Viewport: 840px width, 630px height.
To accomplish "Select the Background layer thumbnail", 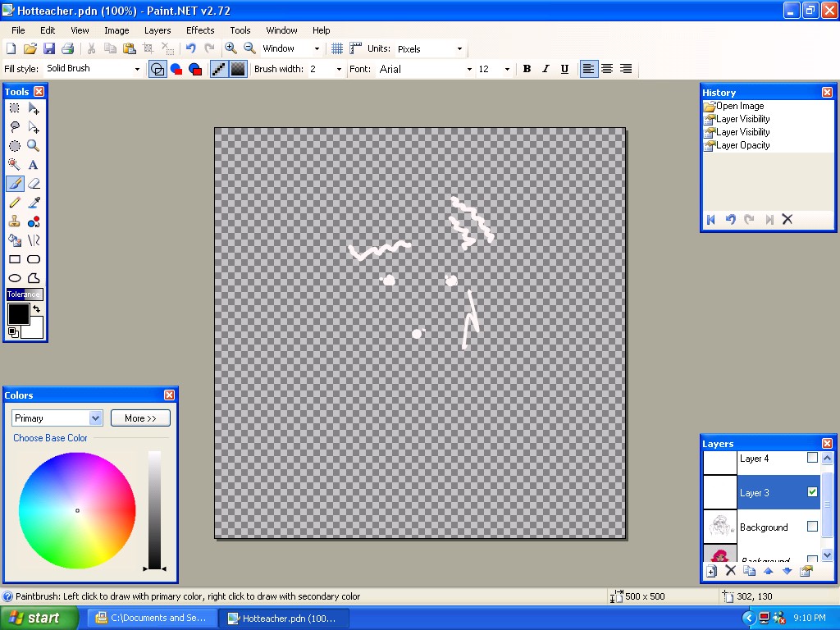I will pyautogui.click(x=719, y=527).
